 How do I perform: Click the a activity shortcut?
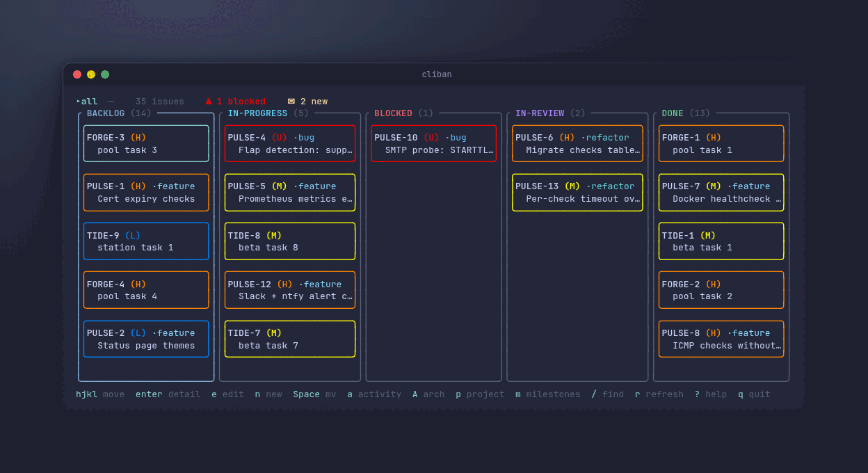[x=374, y=394]
